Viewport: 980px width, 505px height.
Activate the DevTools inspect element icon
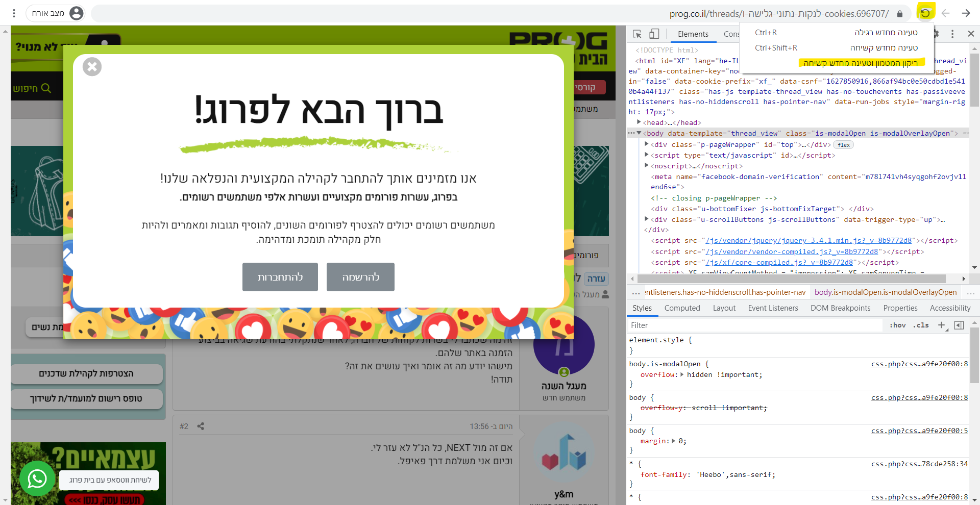(x=637, y=34)
